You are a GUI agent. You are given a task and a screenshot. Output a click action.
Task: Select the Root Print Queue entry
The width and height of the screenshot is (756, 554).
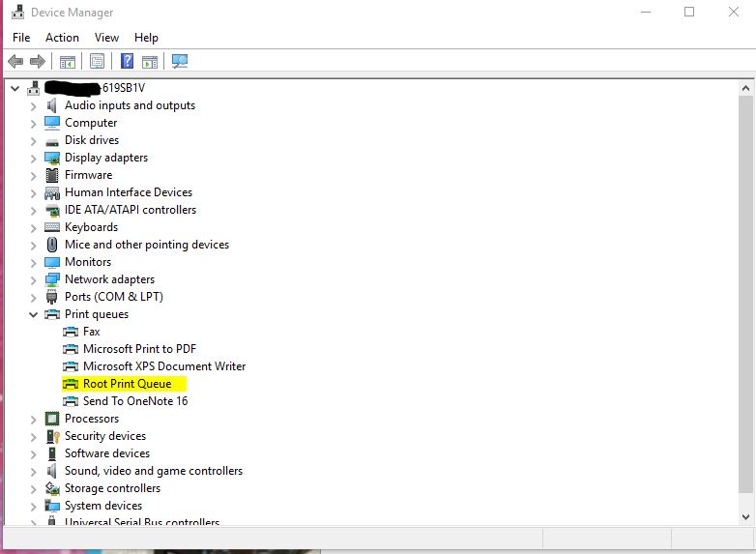[x=128, y=383]
